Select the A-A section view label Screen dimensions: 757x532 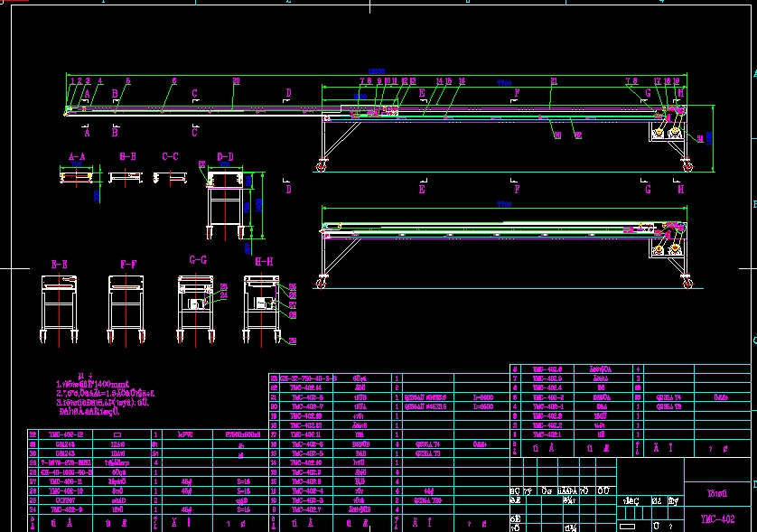[x=77, y=156]
